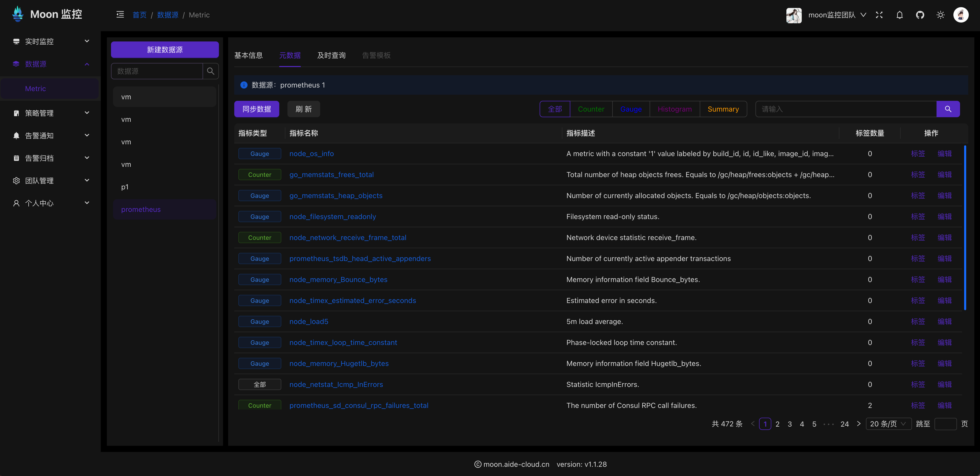Switch to the 元数据 tab

(290, 55)
